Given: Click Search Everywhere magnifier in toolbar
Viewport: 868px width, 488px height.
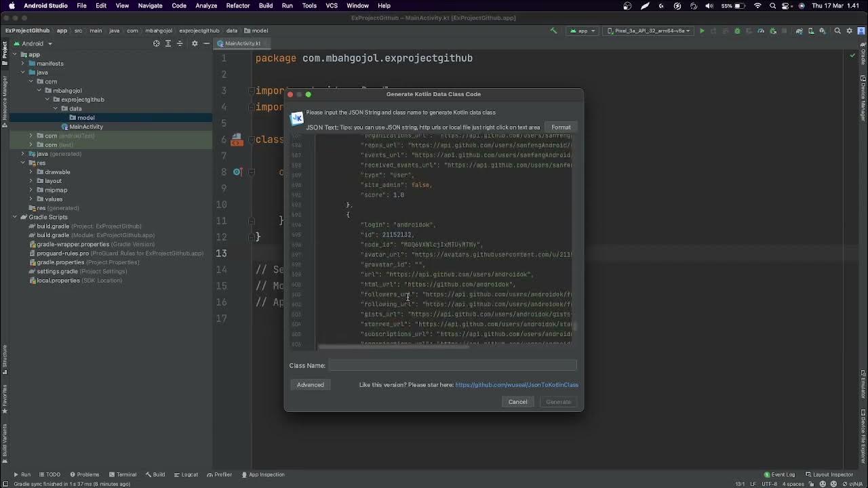Looking at the screenshot, I should (837, 30).
